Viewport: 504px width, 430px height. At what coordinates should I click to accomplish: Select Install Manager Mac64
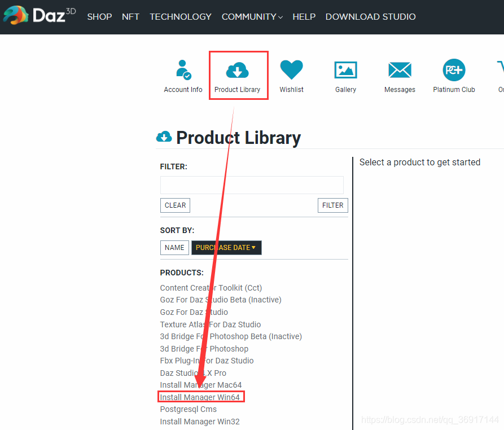(x=200, y=385)
